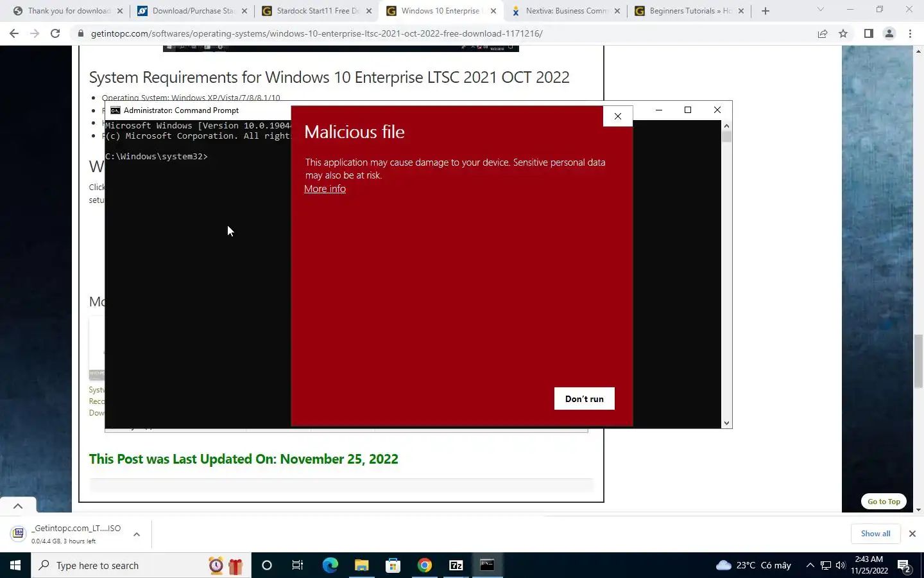Click the Getintopc ISO download item
This screenshot has height=578, width=924.
[67, 534]
